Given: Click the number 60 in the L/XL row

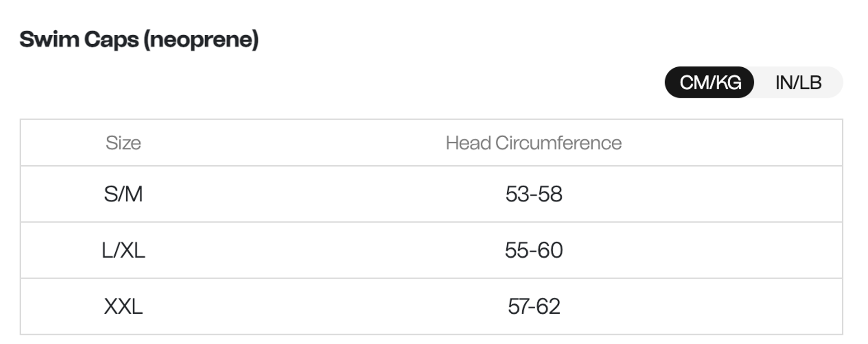Looking at the screenshot, I should 550,250.
